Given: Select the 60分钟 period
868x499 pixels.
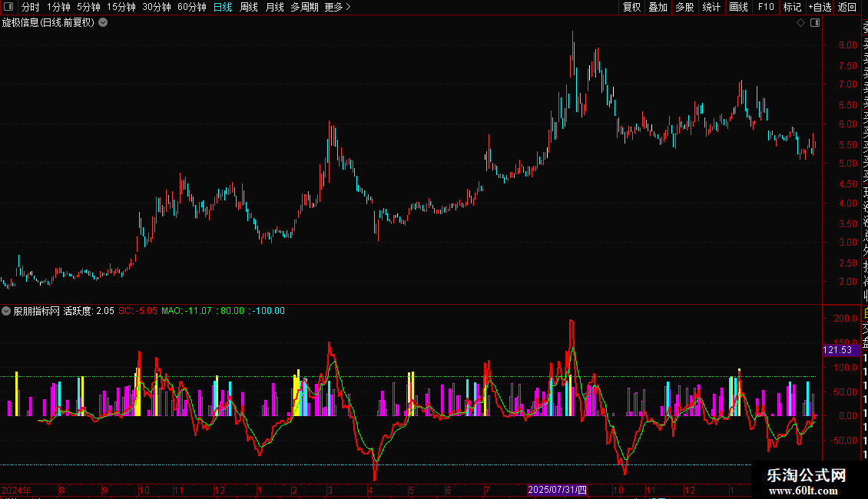Looking at the screenshot, I should click(192, 7).
